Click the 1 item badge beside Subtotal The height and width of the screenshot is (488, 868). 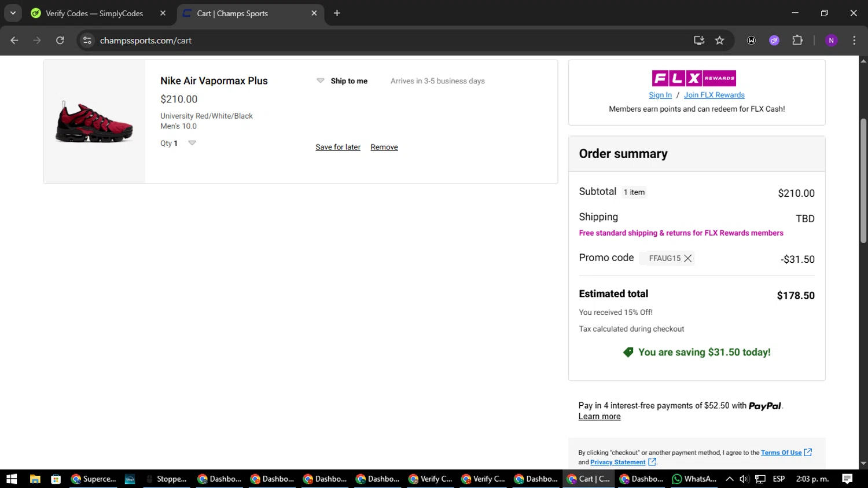coord(634,192)
